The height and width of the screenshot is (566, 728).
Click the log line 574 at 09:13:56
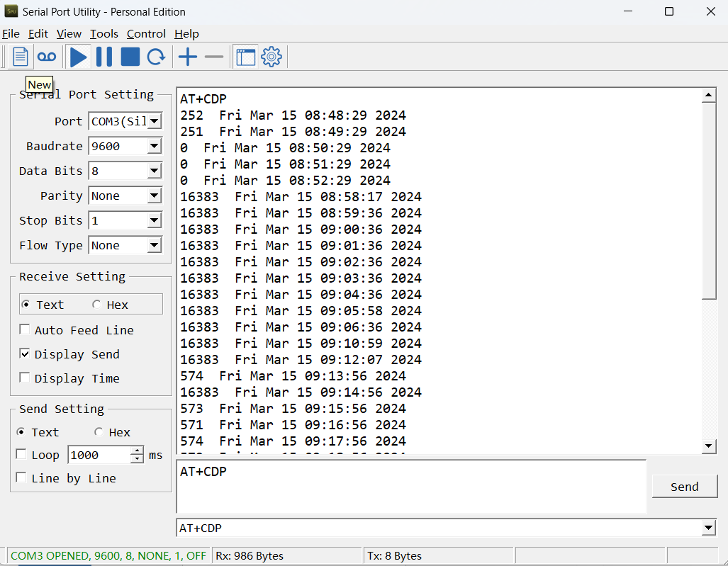click(293, 375)
